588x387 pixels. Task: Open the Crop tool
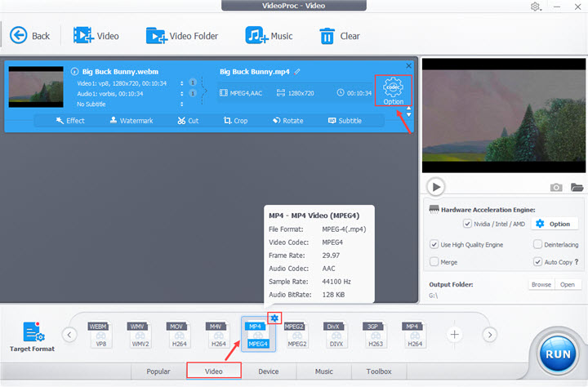coord(235,121)
